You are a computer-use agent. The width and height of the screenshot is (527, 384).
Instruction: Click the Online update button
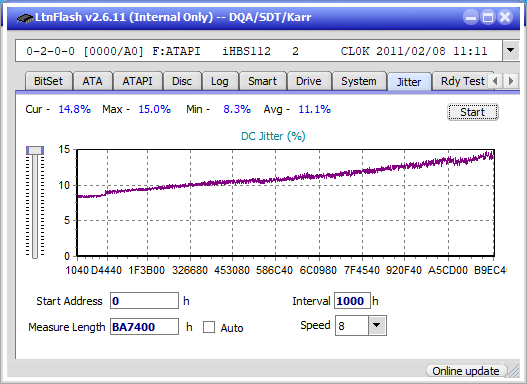click(x=466, y=371)
